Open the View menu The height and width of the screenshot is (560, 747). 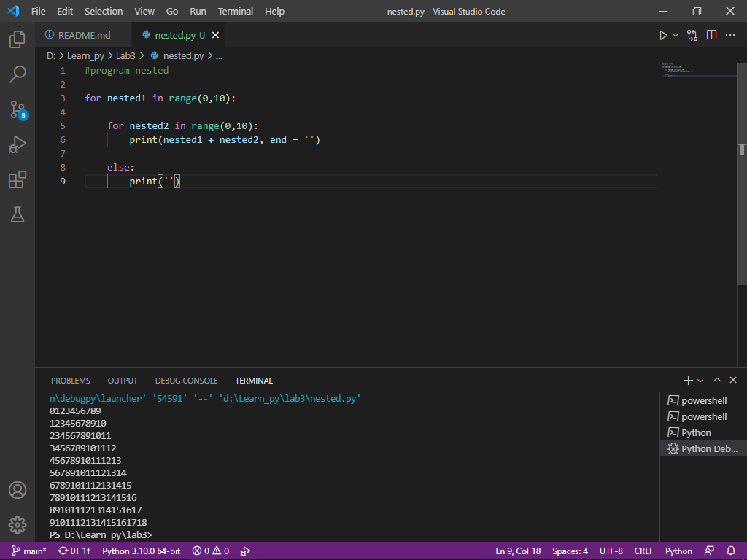[144, 12]
